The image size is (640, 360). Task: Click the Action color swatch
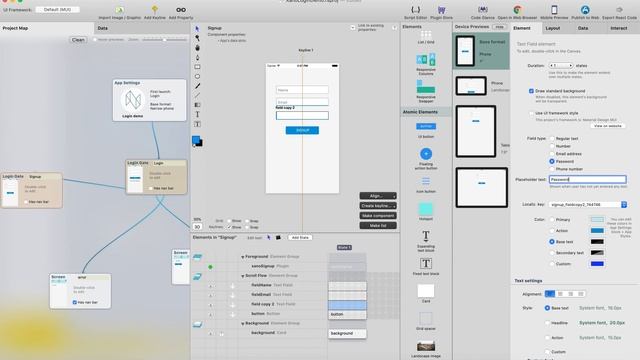(597, 231)
